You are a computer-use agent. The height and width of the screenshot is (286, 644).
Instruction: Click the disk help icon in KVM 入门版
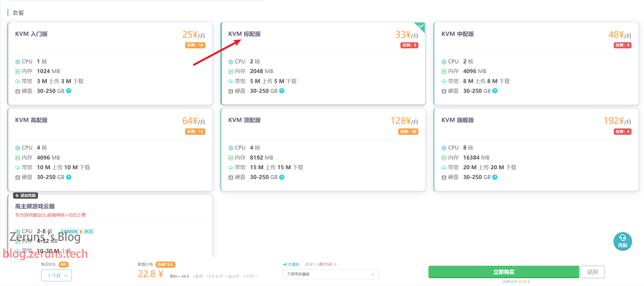click(x=69, y=91)
